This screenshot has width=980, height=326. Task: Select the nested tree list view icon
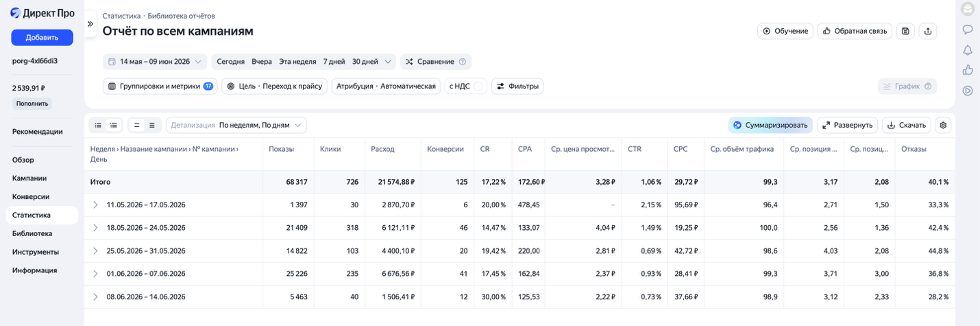point(114,125)
